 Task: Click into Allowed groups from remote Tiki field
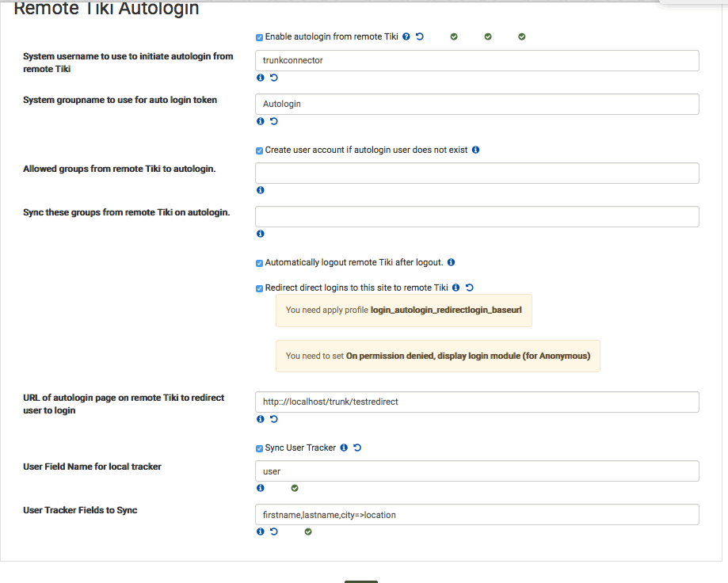tap(477, 173)
